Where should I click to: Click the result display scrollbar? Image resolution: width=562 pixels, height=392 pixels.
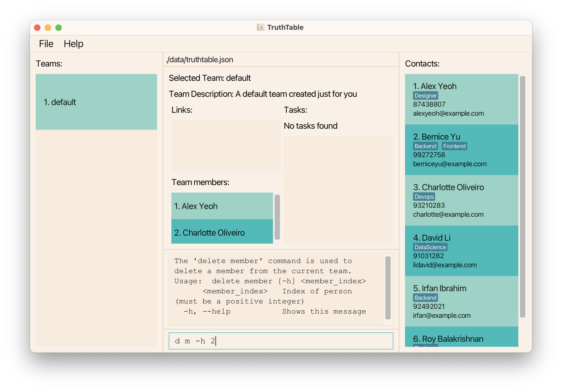pos(388,287)
